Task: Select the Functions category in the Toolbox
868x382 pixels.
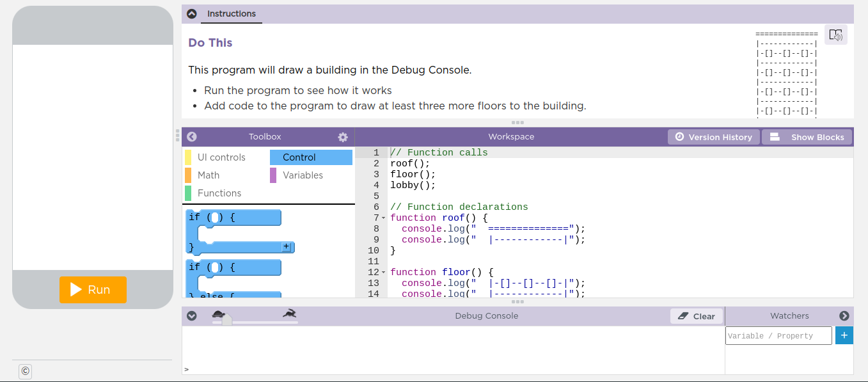Action: (x=221, y=193)
